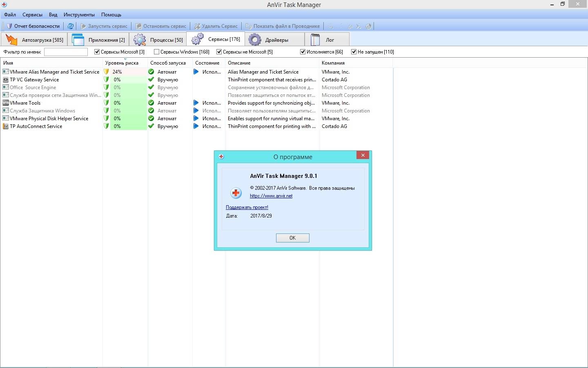
Task: Click checkmark icon for TP AutoConnect Вручную
Action: tap(151, 126)
